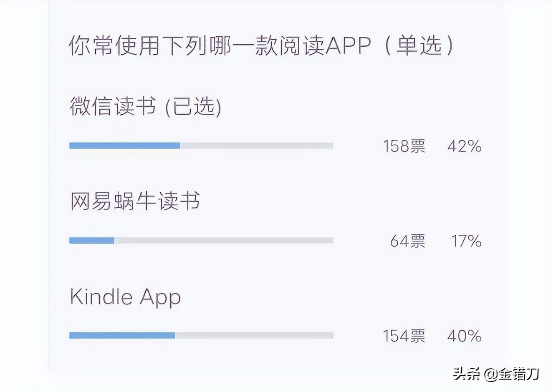Click the 40% percentage label
Screen dimensions: 551x392
[x=464, y=336]
